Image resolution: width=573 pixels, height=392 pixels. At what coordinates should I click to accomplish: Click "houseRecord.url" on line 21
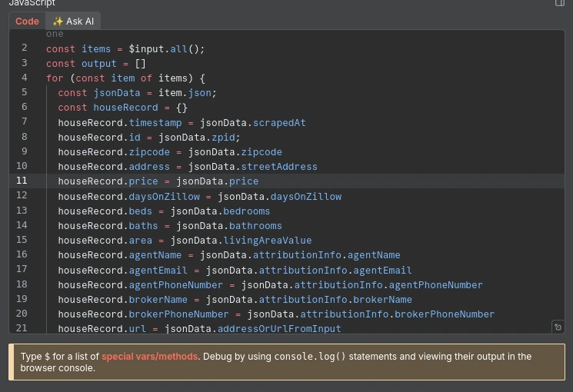102,329
